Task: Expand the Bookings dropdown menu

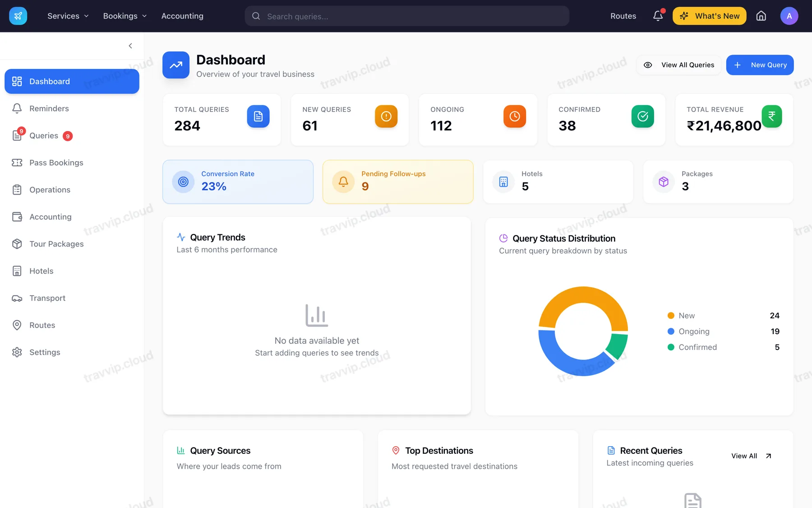Action: click(125, 16)
